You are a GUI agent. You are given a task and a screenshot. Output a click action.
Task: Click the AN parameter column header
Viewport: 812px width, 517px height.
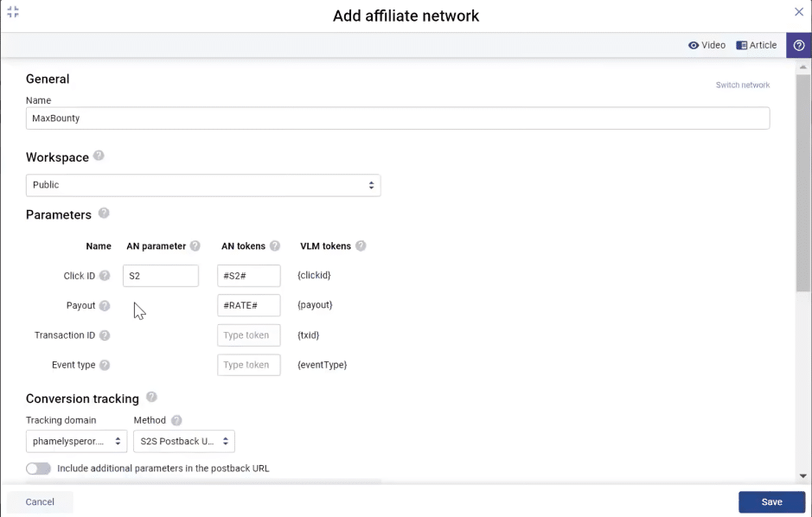click(156, 246)
